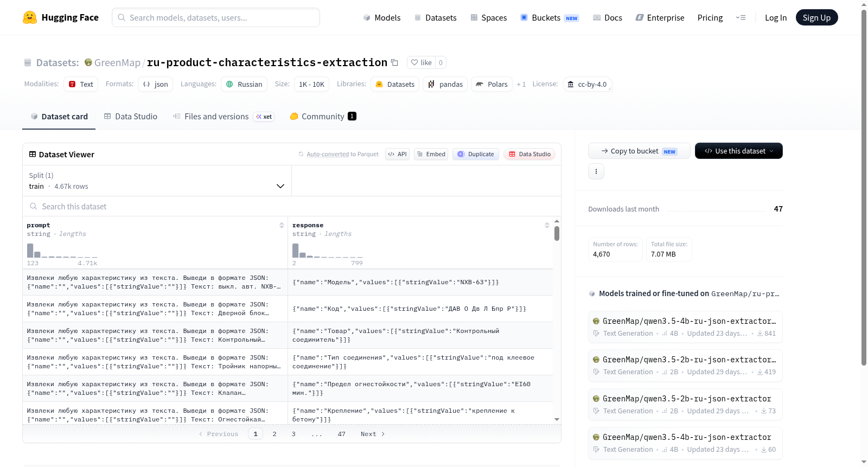Click the Text modality tag

(x=81, y=84)
